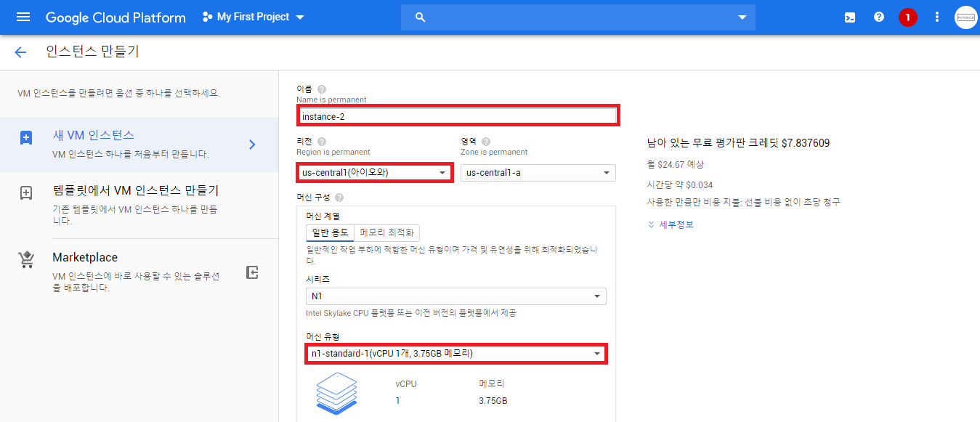Go back with the left arrow

pos(20,52)
